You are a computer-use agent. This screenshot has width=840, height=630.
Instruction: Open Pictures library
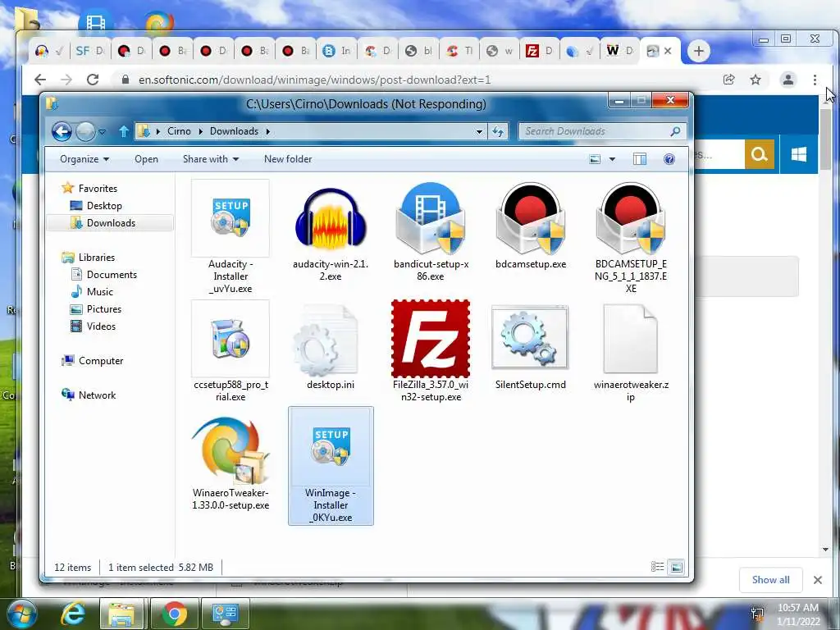click(x=104, y=309)
